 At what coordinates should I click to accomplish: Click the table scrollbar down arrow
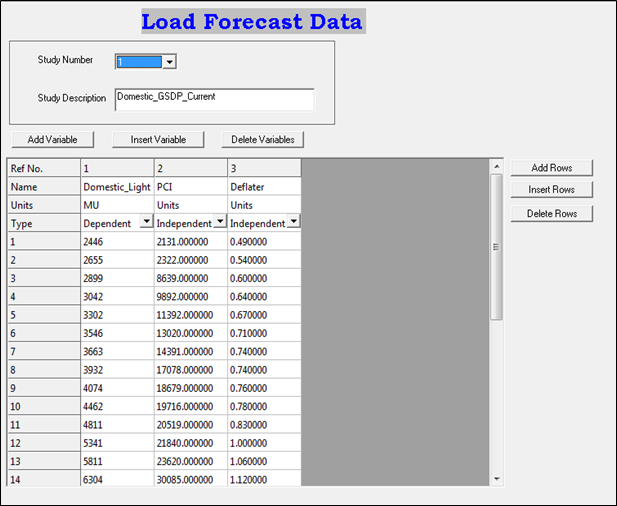click(497, 479)
